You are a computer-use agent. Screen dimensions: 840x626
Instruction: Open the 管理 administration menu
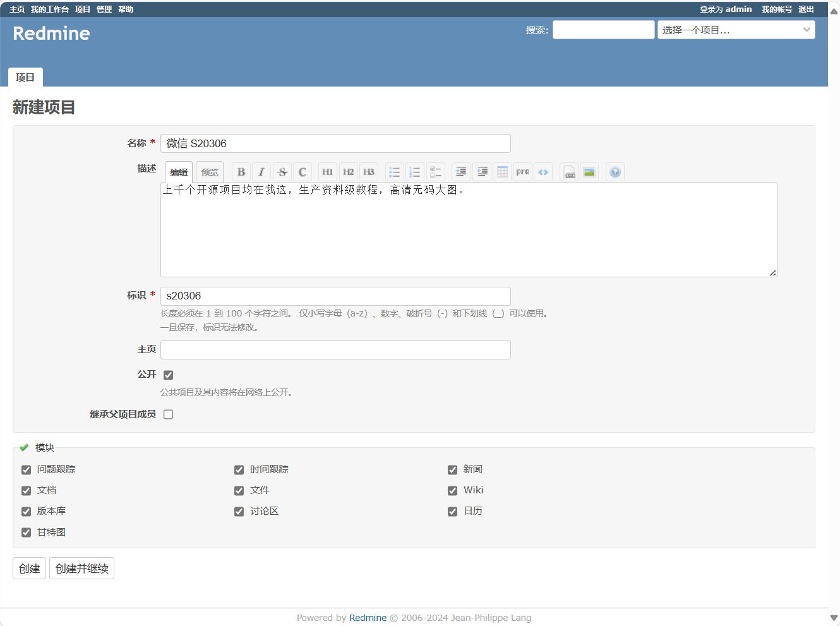pyautogui.click(x=104, y=9)
